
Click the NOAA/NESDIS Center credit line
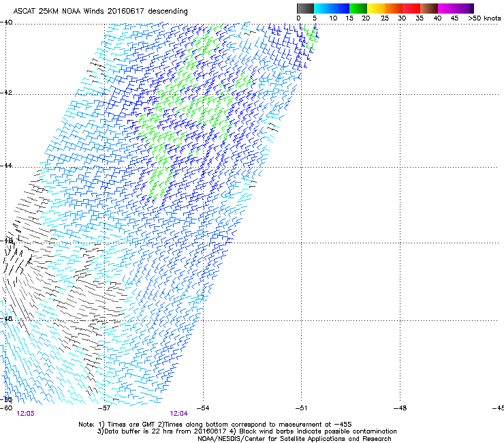(294, 439)
